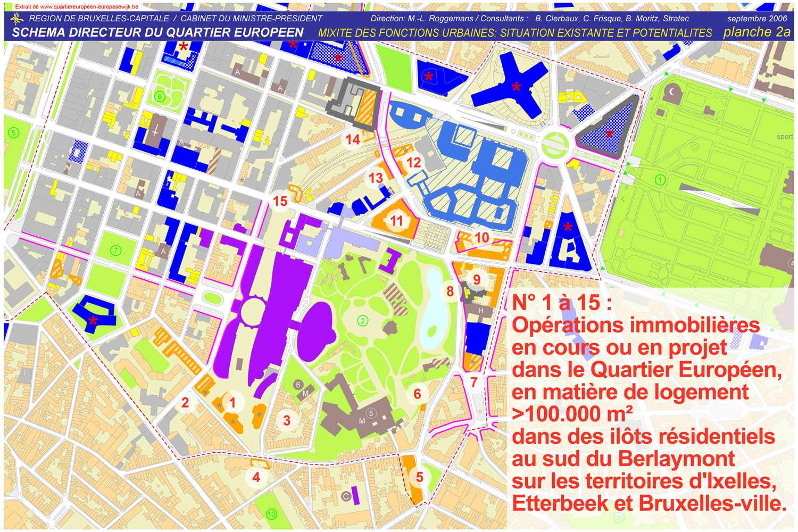Click the 'sport' label in the park
Image resolution: width=798 pixels, height=532 pixels.
784,137
